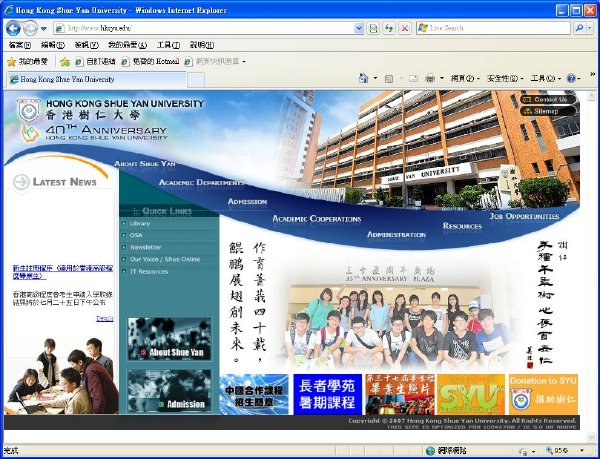This screenshot has height=459, width=600.
Task: Open the Administration navigation link
Action: (396, 234)
